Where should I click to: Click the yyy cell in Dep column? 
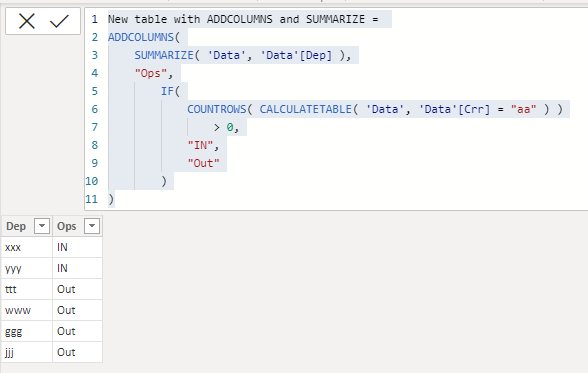click(27, 268)
